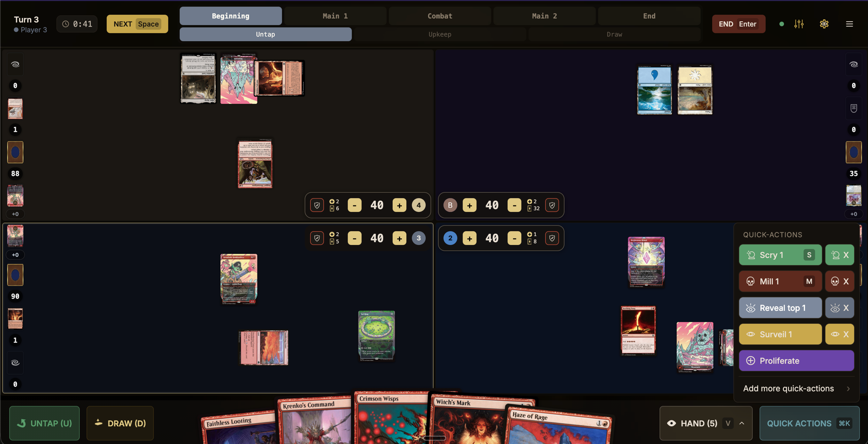Click the Surveil X button
This screenshot has height=444, width=868.
click(840, 334)
